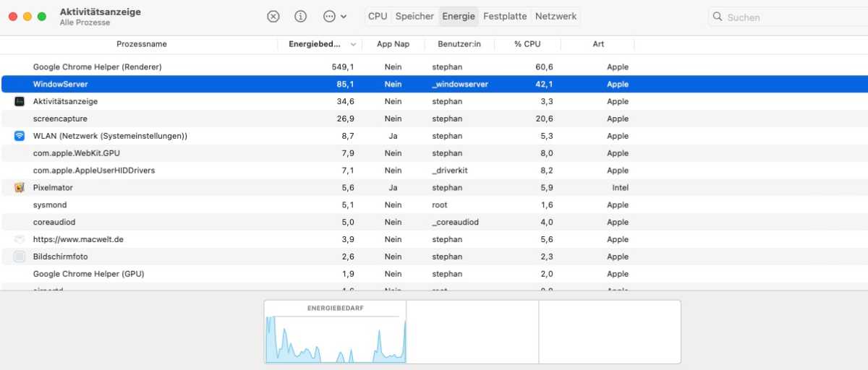Click the 85,1 energy value
This screenshot has height=370, width=868.
pyautogui.click(x=346, y=84)
